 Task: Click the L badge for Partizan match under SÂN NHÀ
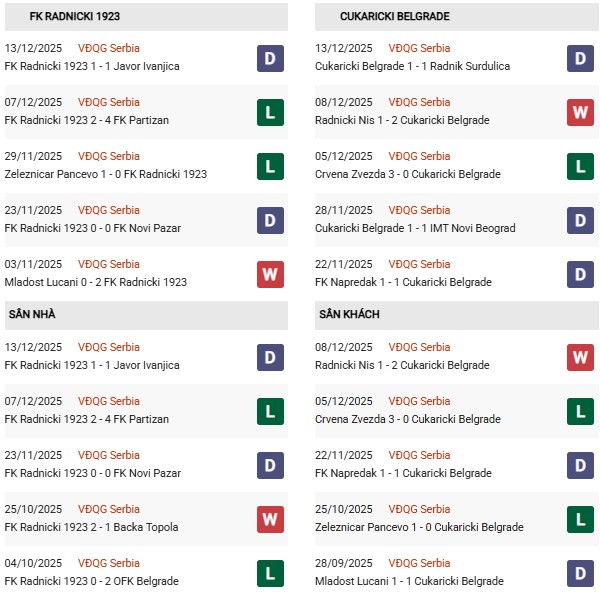pos(270,410)
